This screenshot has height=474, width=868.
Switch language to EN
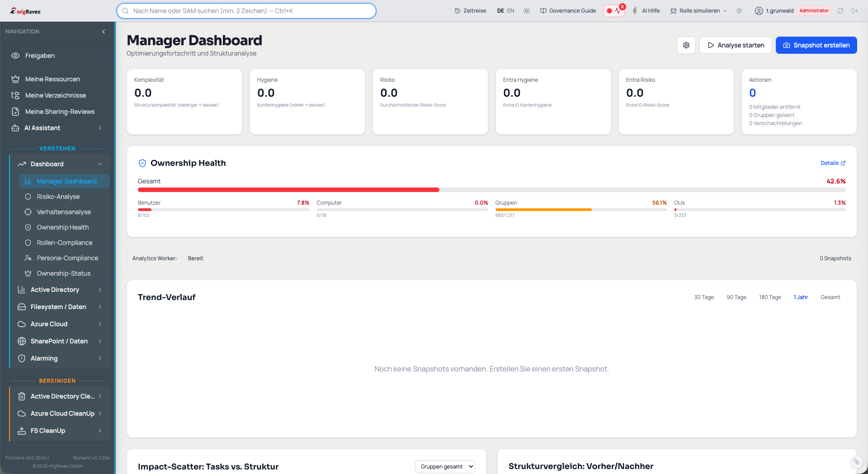(510, 11)
